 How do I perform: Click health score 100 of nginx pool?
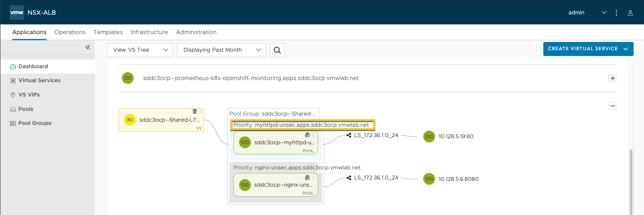click(245, 185)
